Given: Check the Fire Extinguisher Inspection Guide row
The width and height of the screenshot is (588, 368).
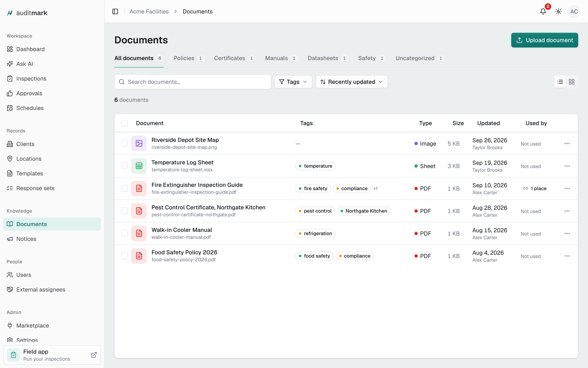Looking at the screenshot, I should tap(124, 188).
